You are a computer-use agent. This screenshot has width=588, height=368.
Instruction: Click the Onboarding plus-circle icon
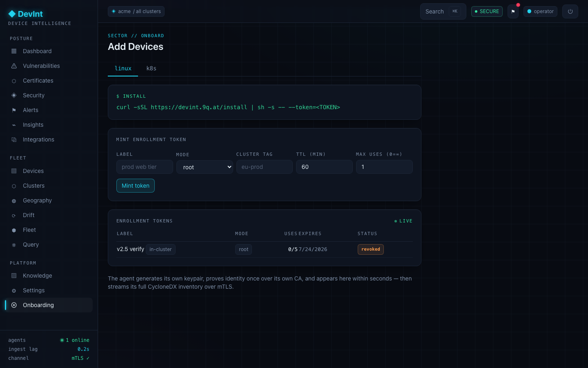click(14, 305)
